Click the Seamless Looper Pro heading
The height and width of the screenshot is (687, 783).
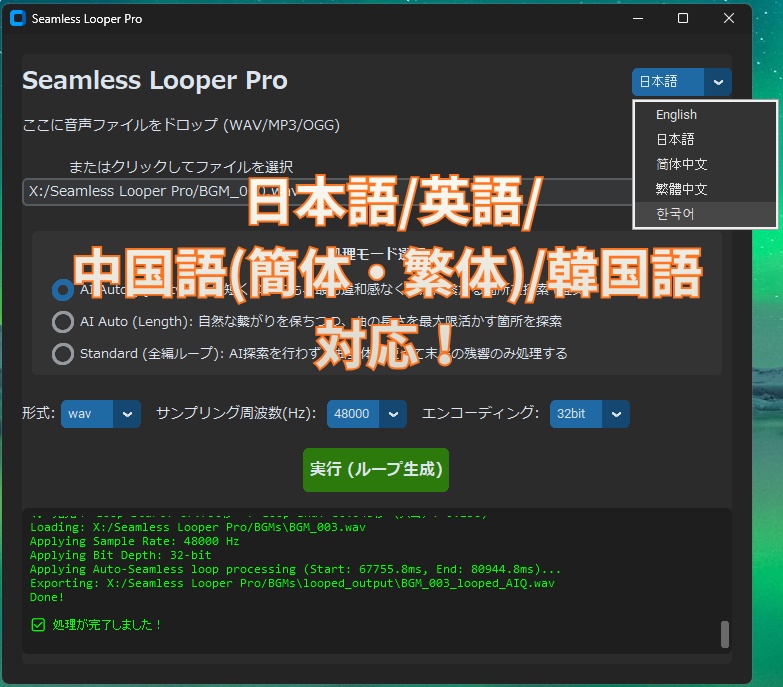click(155, 81)
